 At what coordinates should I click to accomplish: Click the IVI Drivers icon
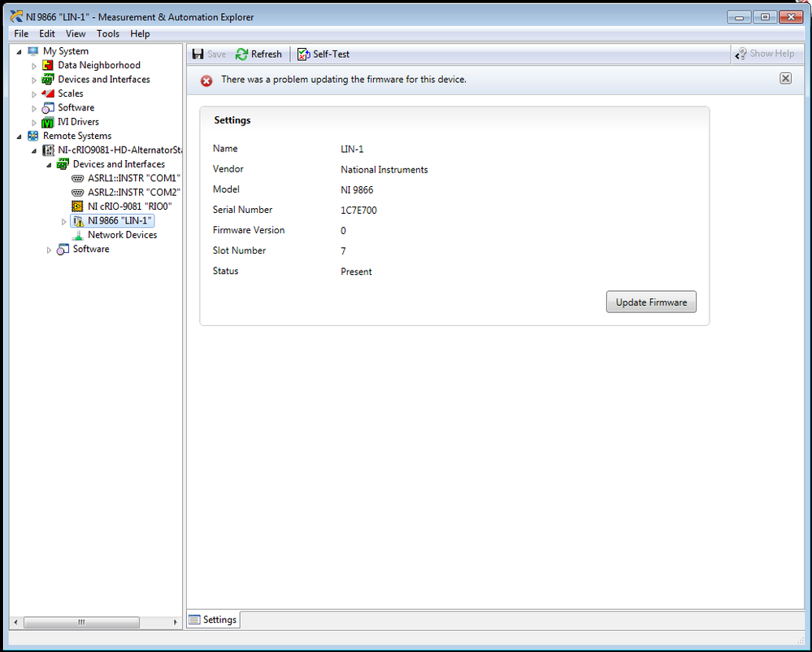(x=48, y=122)
